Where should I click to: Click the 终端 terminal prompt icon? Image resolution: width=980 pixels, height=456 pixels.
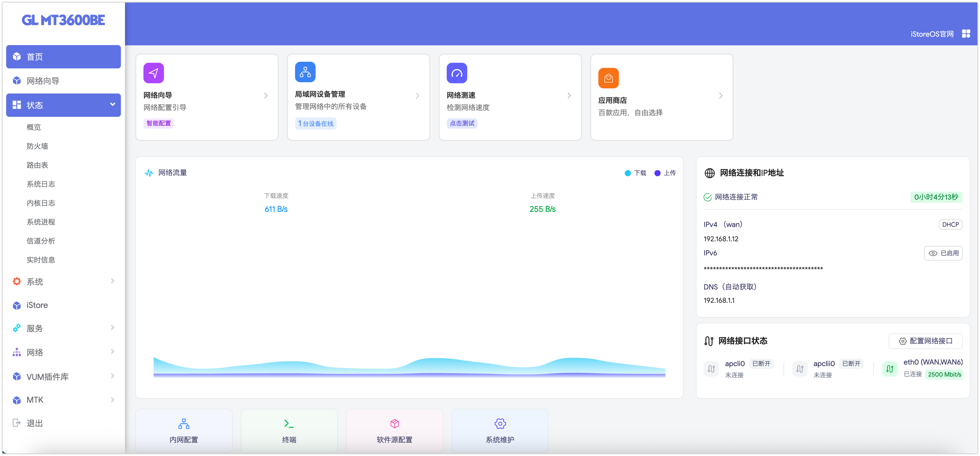tap(289, 424)
